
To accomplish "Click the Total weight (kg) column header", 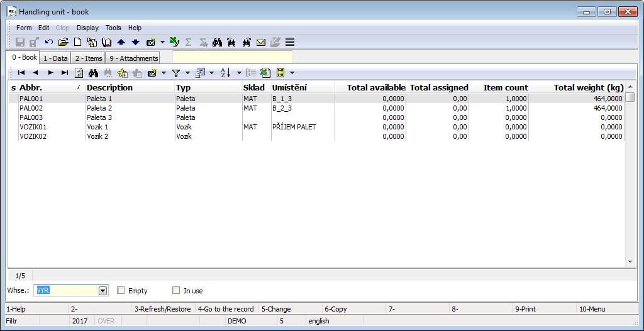I will 577,88.
